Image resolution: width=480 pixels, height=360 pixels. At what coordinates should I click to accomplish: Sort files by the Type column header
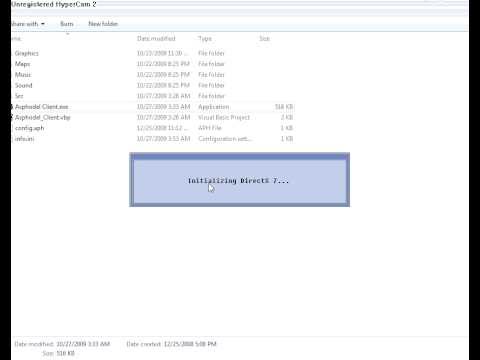pyautogui.click(x=205, y=39)
